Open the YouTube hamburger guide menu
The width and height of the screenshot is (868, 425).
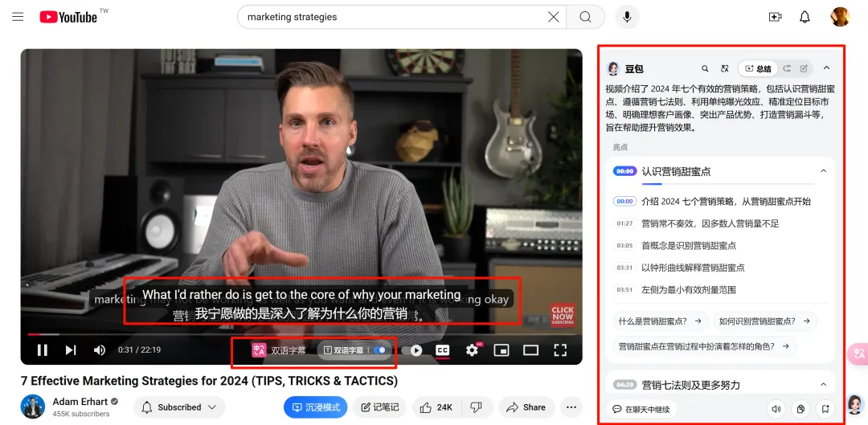(x=18, y=17)
